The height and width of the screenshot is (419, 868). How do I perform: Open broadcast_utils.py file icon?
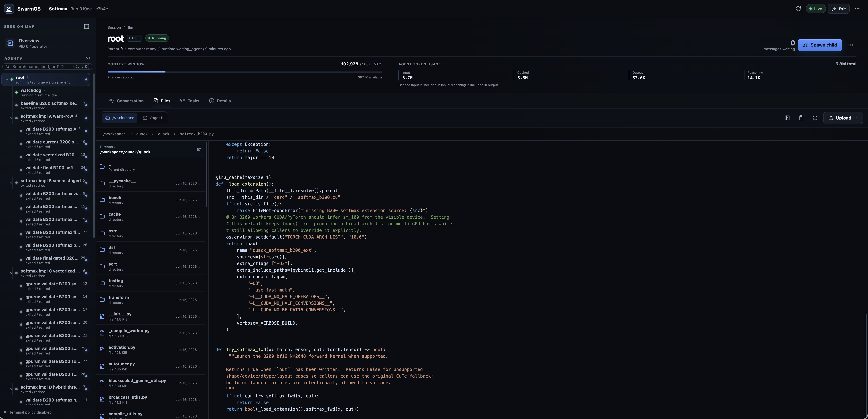coord(102,399)
